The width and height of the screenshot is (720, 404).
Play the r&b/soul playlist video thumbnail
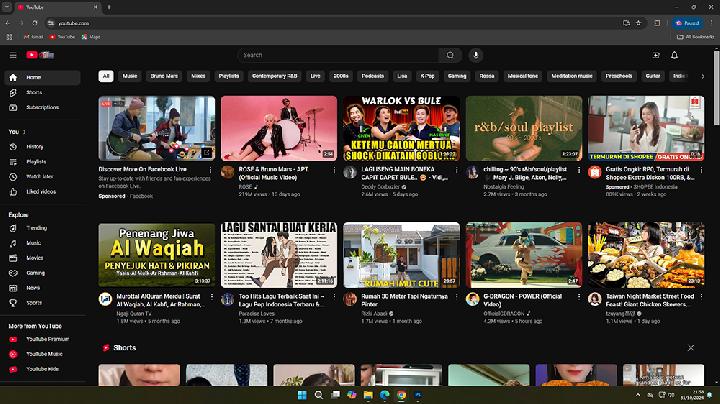(523, 128)
